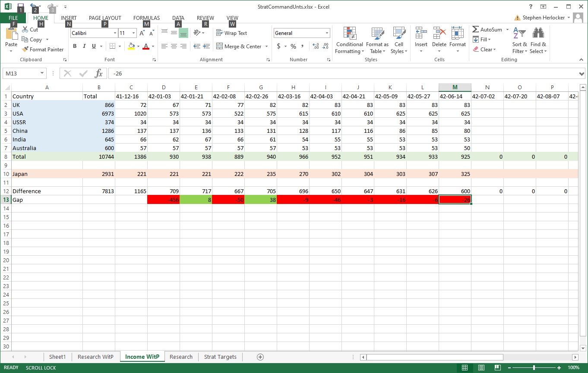Open the font size dropdown
Image resolution: width=588 pixels, height=373 pixels.
[134, 33]
